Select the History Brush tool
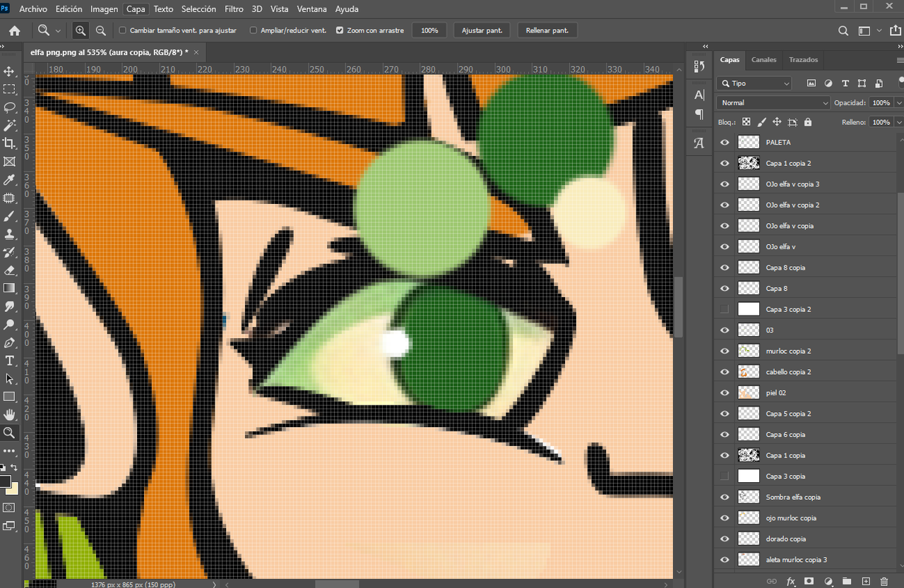The image size is (904, 588). click(x=10, y=252)
